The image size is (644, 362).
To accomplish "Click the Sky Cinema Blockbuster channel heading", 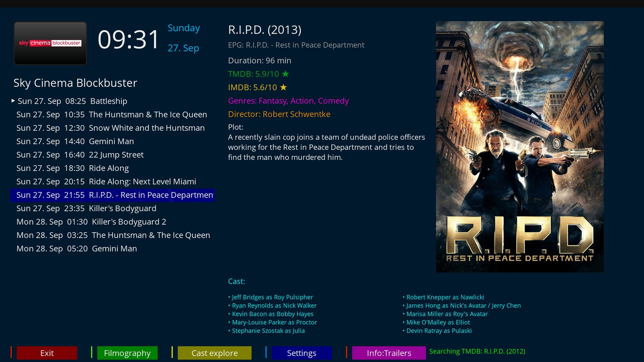I will 75,83.
